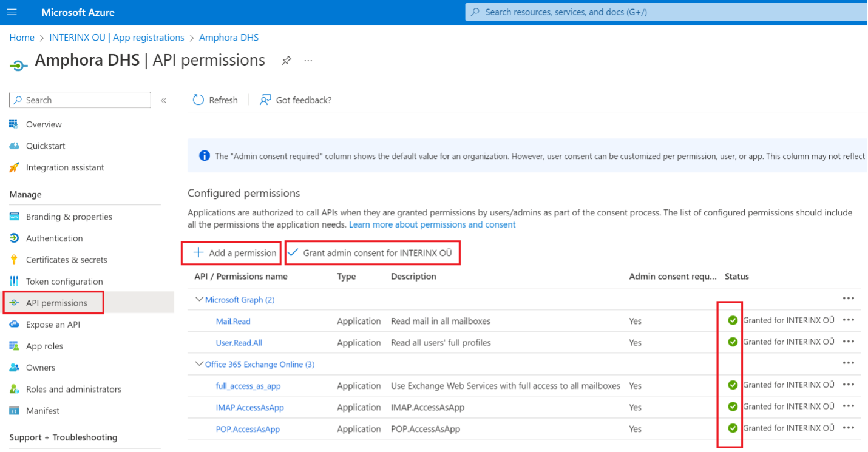This screenshot has width=868, height=452.
Task: Sort by API / Permissions name column header
Action: [241, 277]
